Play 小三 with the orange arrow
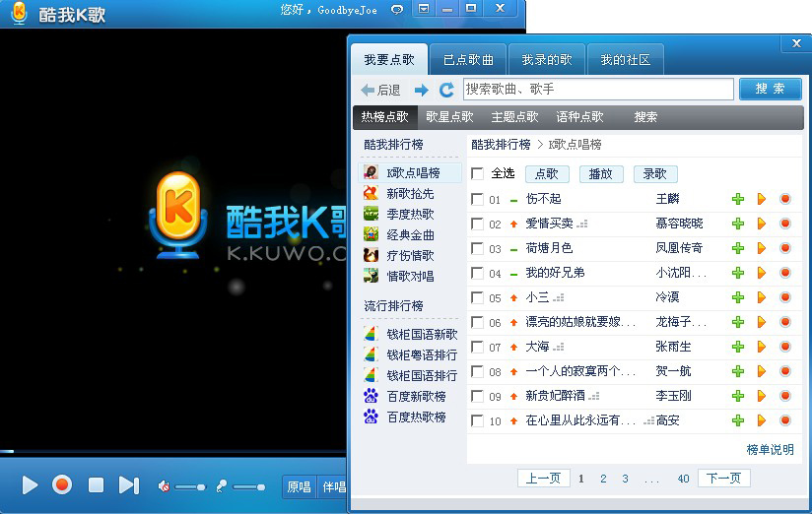The width and height of the screenshot is (812, 514). [761, 297]
